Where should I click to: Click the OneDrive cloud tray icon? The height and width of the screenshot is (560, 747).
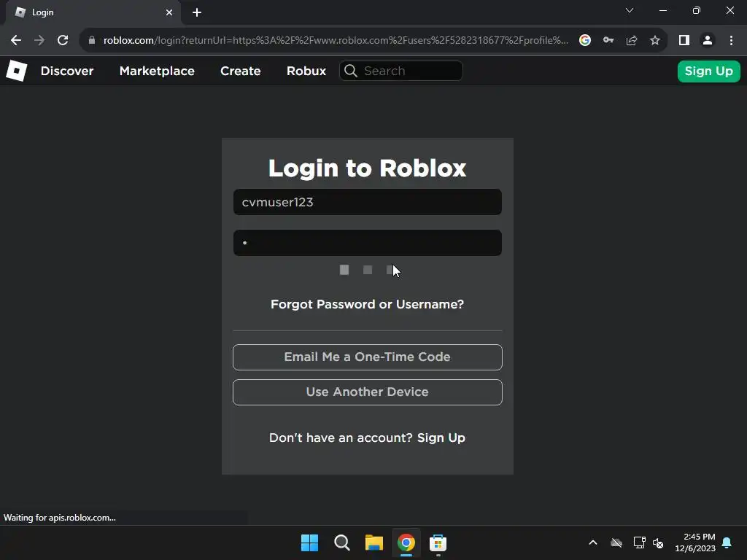click(x=616, y=542)
